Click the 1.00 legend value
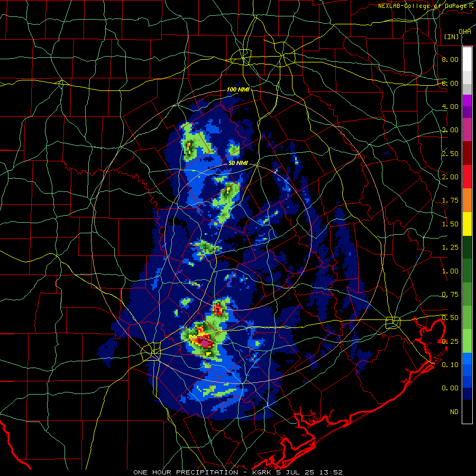 point(450,271)
